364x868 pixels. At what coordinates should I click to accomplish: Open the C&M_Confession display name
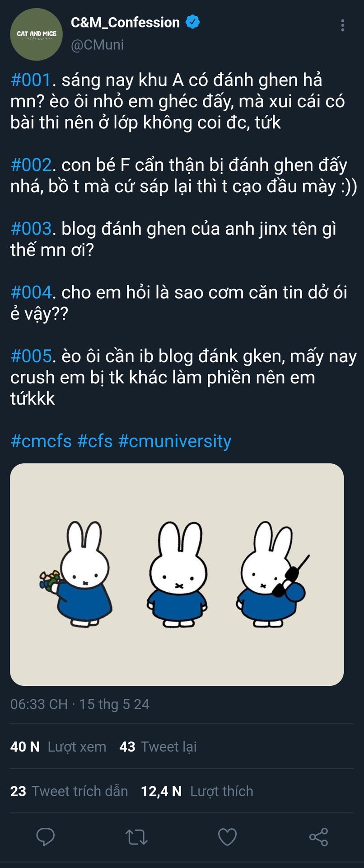[x=125, y=22]
